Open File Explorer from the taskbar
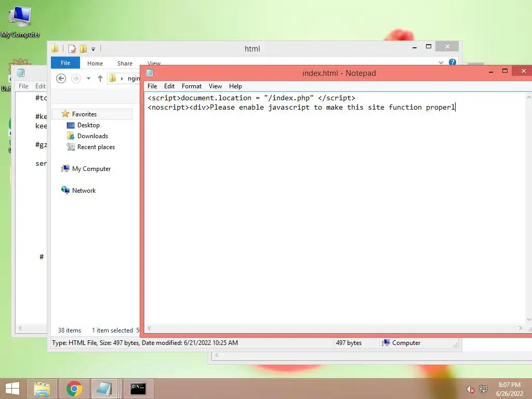This screenshot has height=399, width=532. [42, 389]
